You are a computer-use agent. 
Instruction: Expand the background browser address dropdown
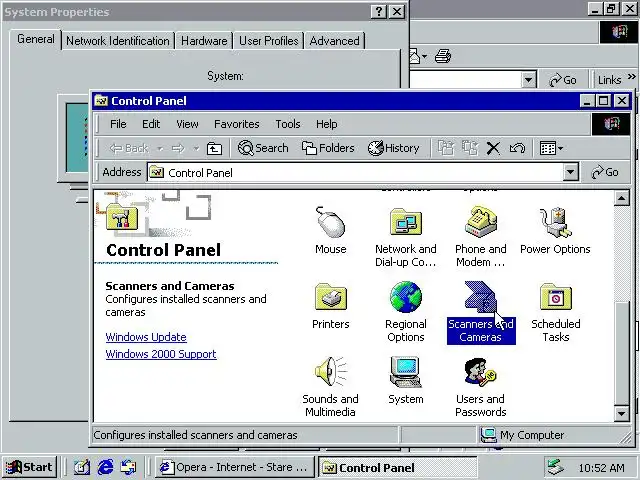(x=528, y=80)
